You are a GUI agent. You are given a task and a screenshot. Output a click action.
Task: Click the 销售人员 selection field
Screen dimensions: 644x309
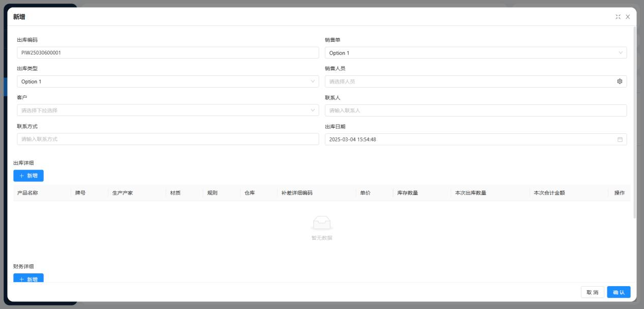(x=476, y=81)
